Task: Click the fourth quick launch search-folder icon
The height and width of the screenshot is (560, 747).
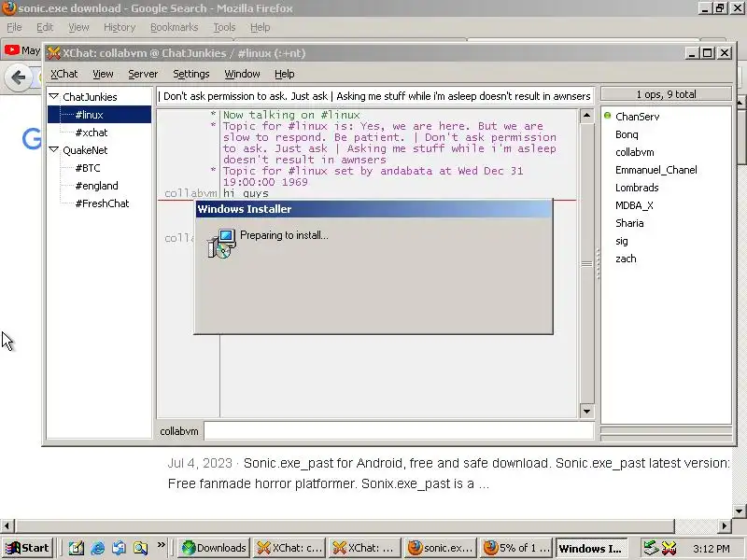Action: (x=141, y=548)
